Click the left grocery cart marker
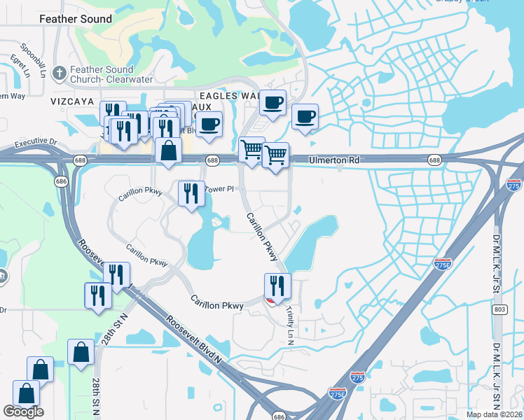This screenshot has height=420, width=524. tap(251, 150)
